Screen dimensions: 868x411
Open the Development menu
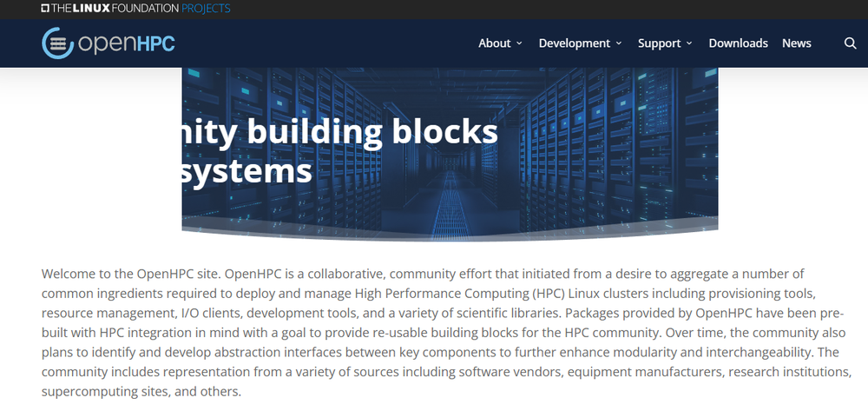[x=574, y=43]
